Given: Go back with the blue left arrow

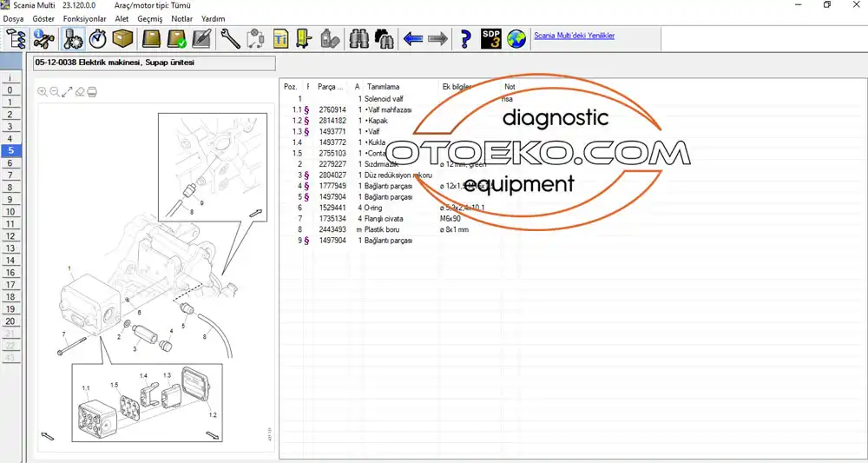Looking at the screenshot, I should coord(413,38).
